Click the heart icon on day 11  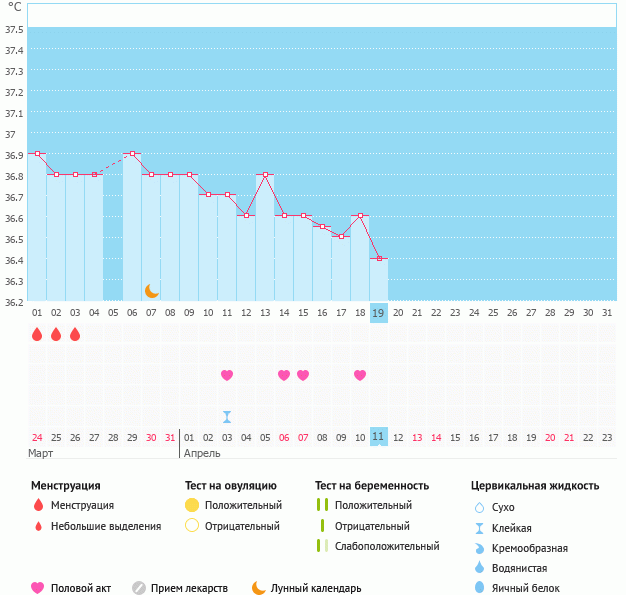(x=227, y=375)
